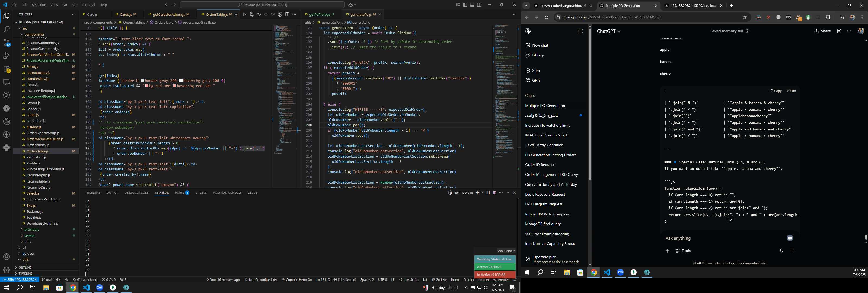The height and width of the screenshot is (293, 868).
Task: Toggle Go Live server in status bar
Action: point(439,279)
